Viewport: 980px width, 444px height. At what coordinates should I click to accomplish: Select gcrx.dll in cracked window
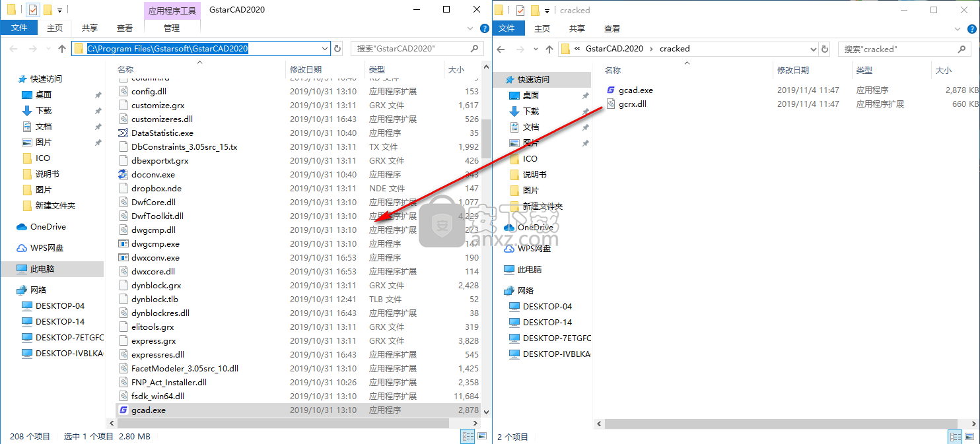(633, 104)
